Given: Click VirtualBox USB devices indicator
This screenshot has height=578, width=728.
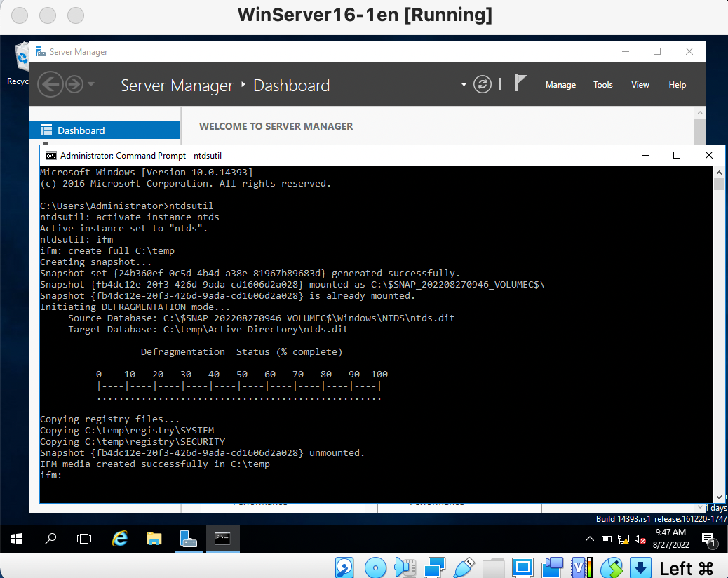Looking at the screenshot, I should coord(464,567).
